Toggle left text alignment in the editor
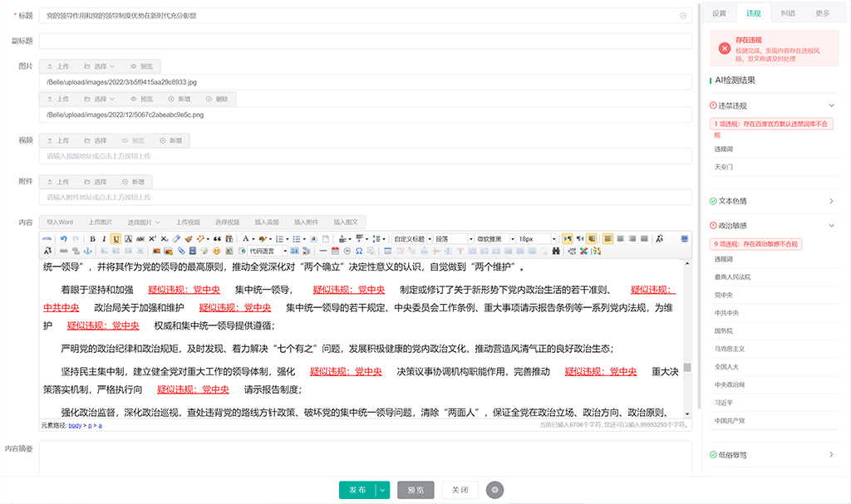Image resolution: width=851 pixels, height=504 pixels. [x=608, y=238]
